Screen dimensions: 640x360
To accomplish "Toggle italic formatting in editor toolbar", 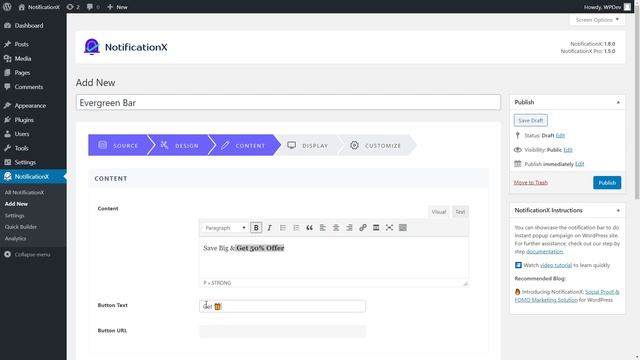I will (269, 228).
